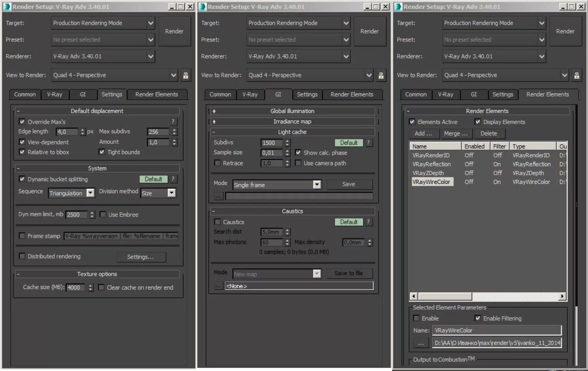Browse light cache file with ellipsis button

[218, 196]
